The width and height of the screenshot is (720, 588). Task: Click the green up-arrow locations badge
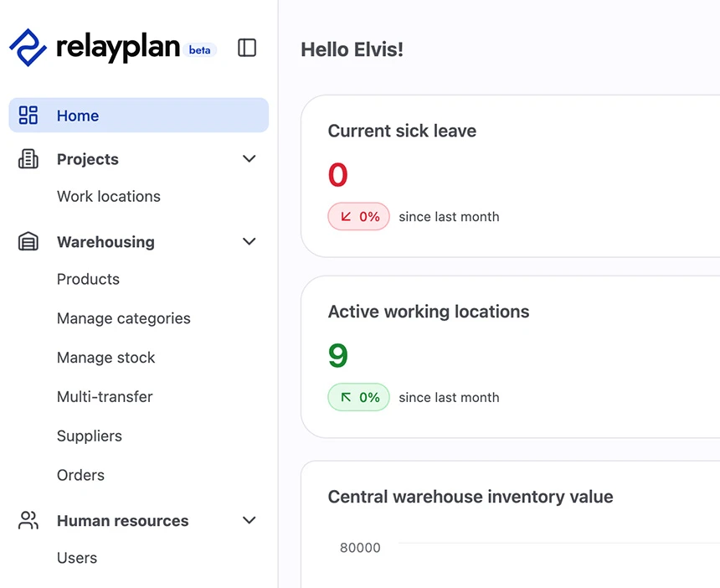[x=358, y=397]
